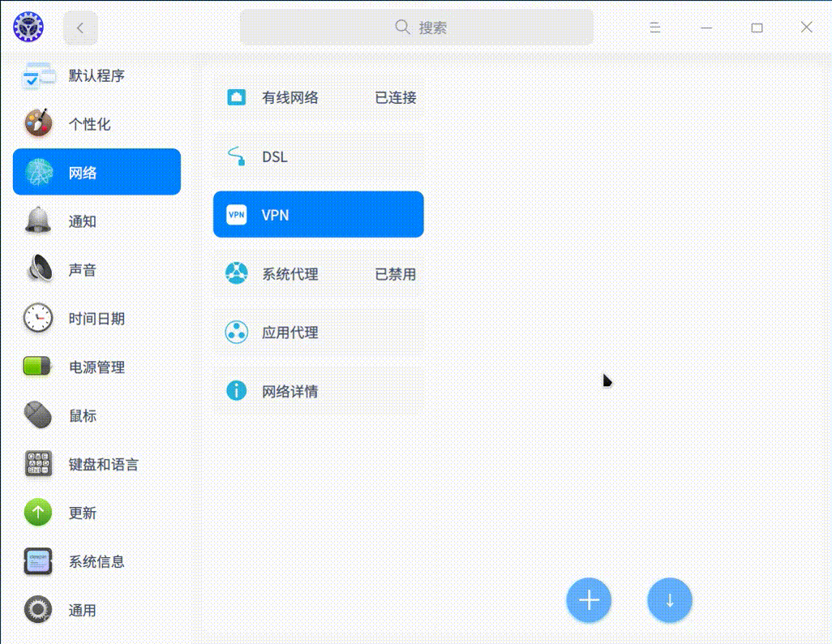
Task: Click the 更新 green arrow icon
Action: (x=38, y=512)
